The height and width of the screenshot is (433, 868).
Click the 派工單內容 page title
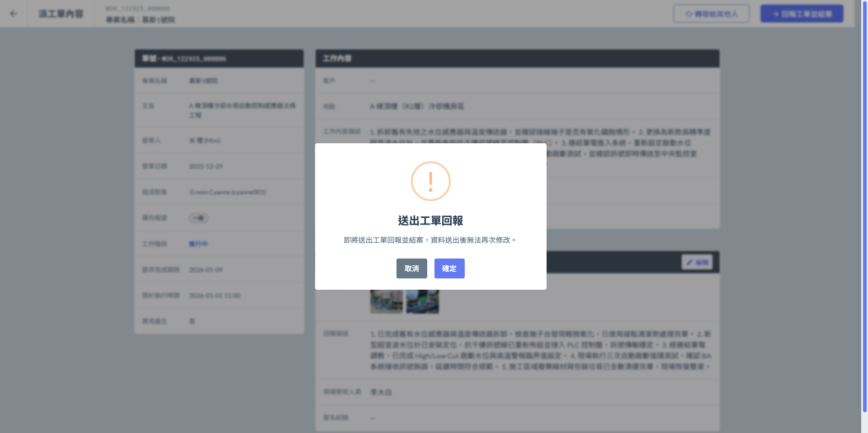click(x=61, y=14)
